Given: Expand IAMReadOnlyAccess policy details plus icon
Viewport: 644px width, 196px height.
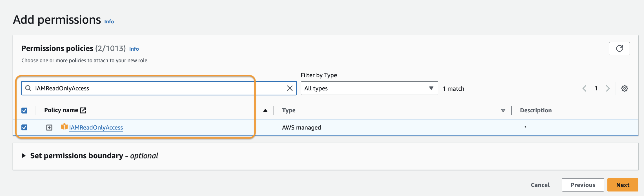Looking at the screenshot, I should 49,128.
